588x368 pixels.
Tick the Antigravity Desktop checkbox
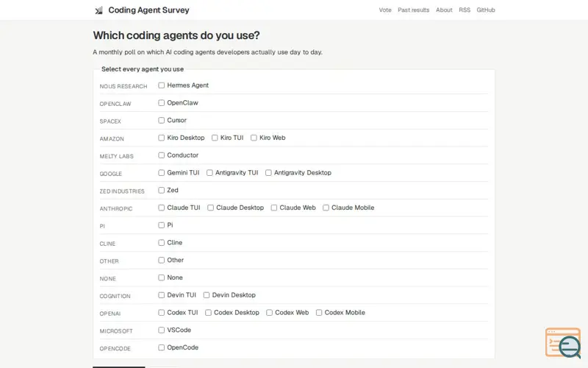click(268, 173)
